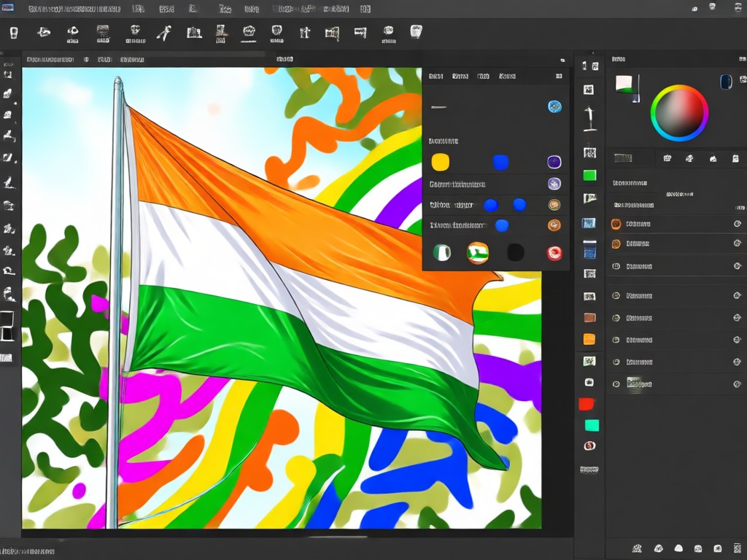The image size is (747, 560).
Task: Click the red round icon in floating panel
Action: pos(554,253)
